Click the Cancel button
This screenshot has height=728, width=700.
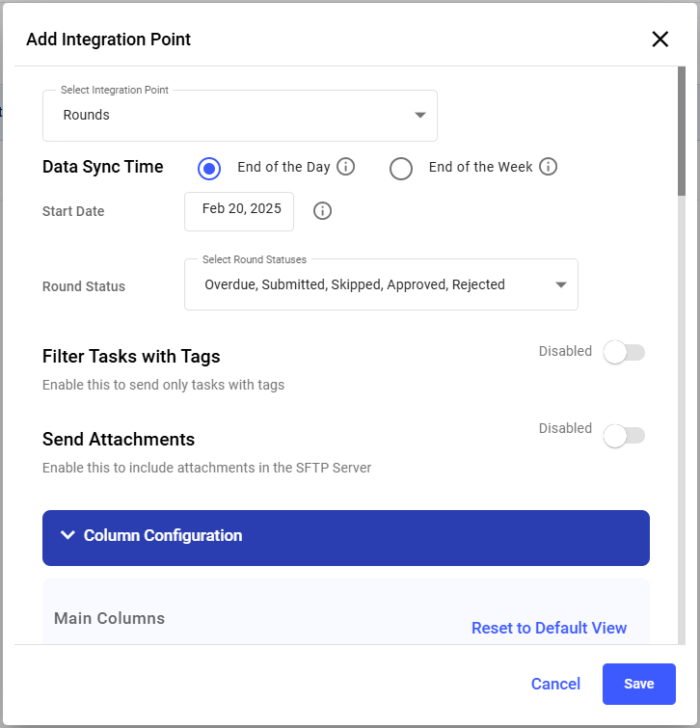pyautogui.click(x=555, y=684)
